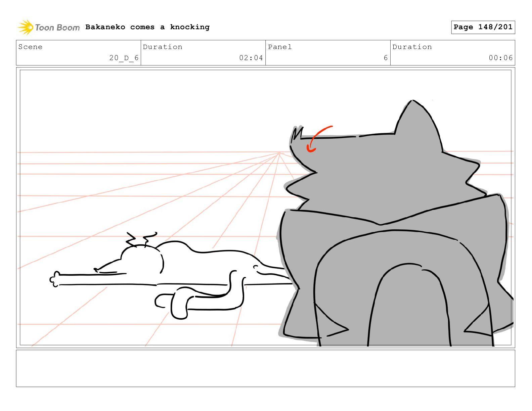Click panel duration value '00:06'
Viewport: 532px width, 411px height.
point(501,58)
